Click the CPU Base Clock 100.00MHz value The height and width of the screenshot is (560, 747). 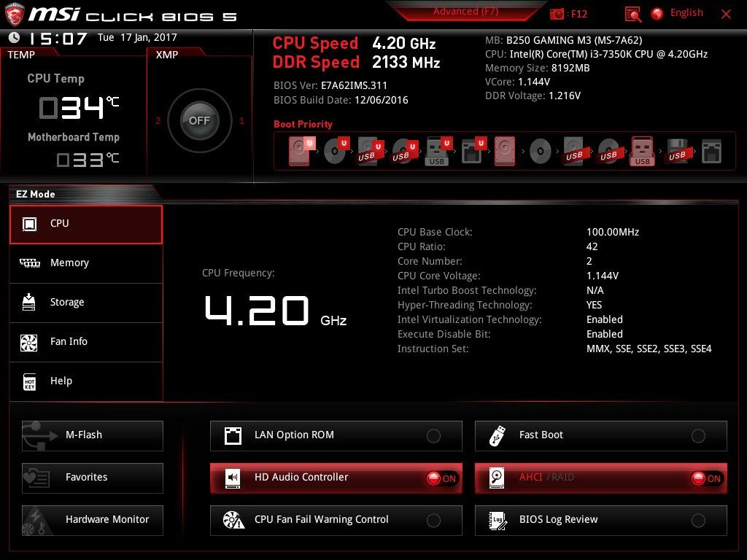point(613,233)
